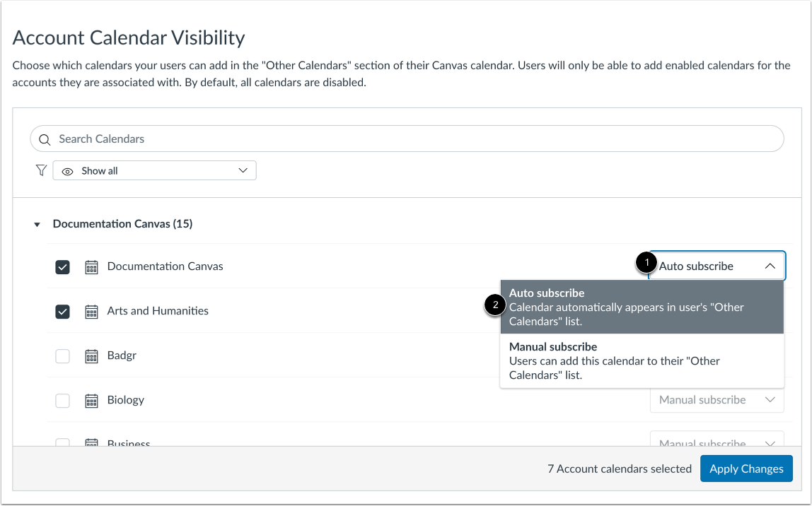This screenshot has height=506, width=812.
Task: Click inside the Search Calendars field
Action: tap(283, 139)
